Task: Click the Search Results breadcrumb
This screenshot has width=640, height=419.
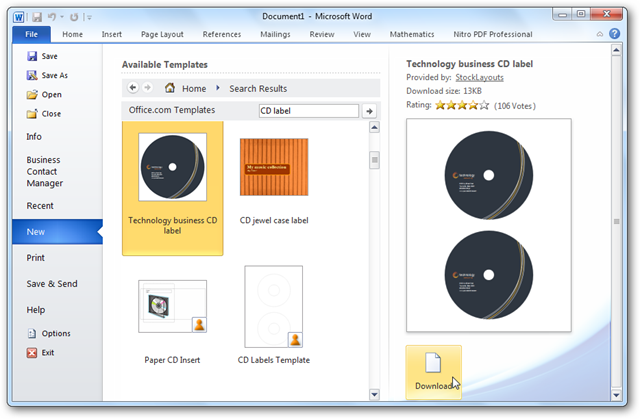Action: [x=258, y=89]
